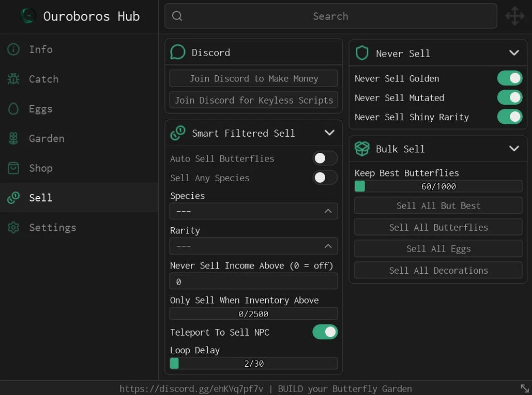
Task: Disable Never Sell Mutated toggle
Action: coord(509,98)
